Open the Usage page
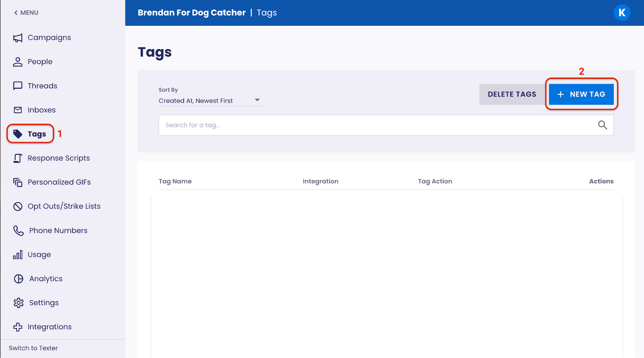The image size is (644, 358). tap(39, 255)
